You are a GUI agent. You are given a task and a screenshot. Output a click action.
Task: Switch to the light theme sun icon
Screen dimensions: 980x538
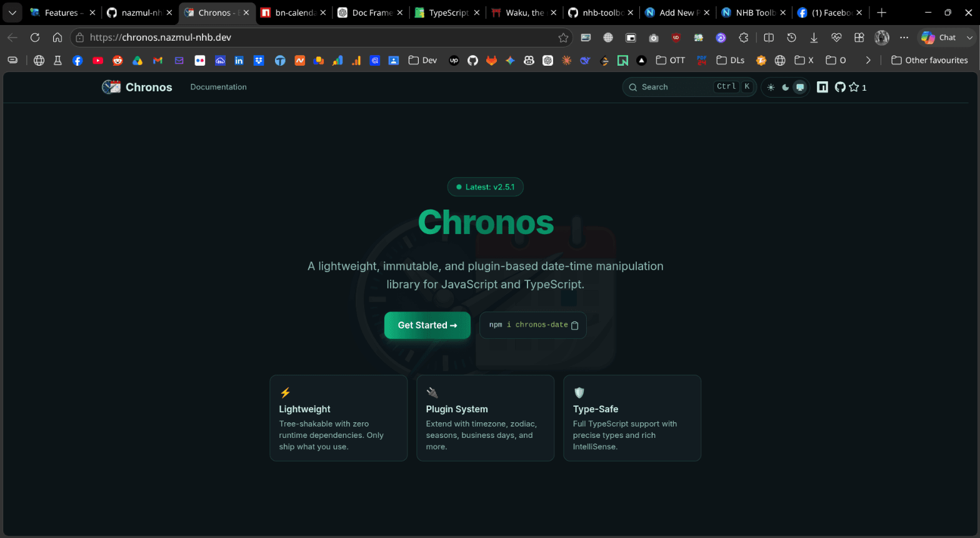pyautogui.click(x=771, y=88)
